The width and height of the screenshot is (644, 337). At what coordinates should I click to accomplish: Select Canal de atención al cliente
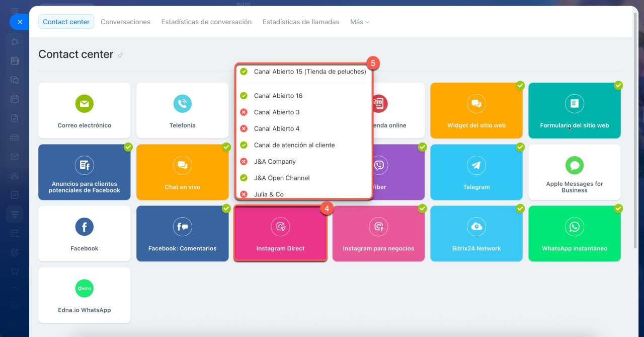click(303, 145)
